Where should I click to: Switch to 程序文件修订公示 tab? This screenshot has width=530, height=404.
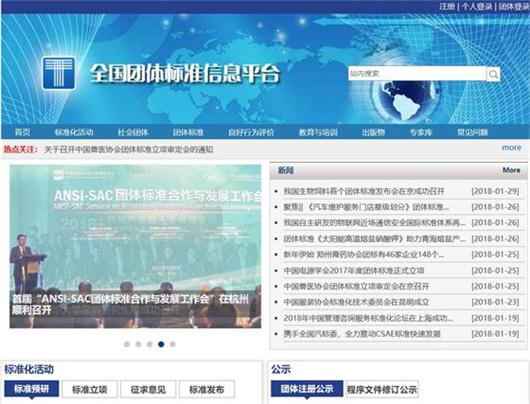[382, 389]
